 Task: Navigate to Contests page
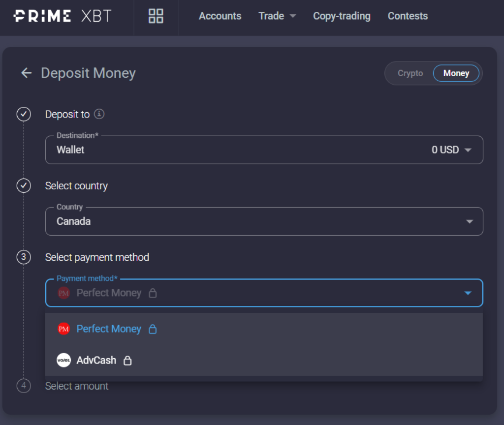(408, 16)
